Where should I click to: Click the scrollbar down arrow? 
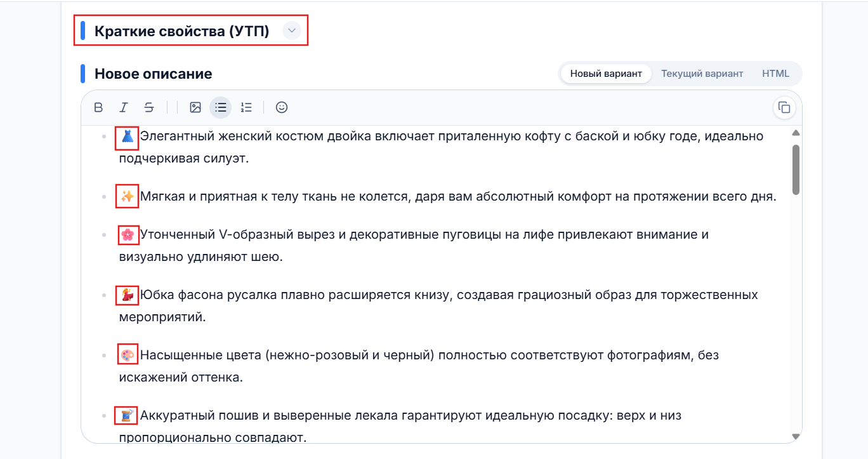[796, 437]
